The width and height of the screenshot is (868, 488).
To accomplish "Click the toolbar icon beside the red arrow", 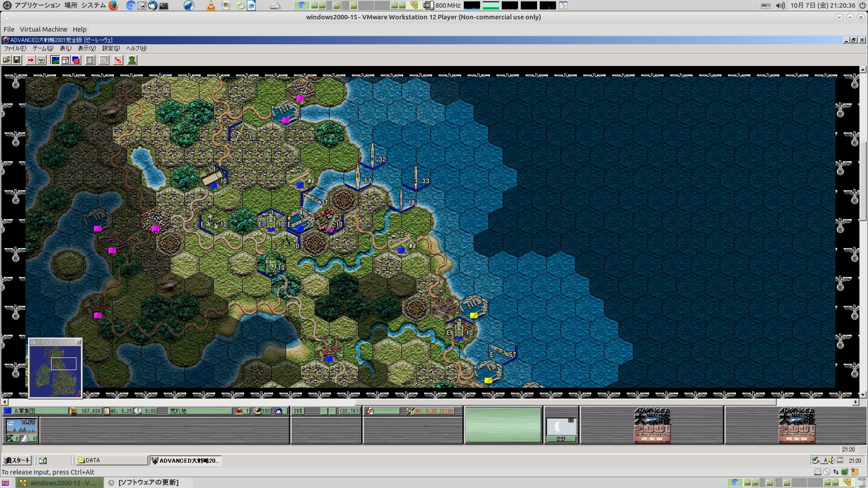I will tap(41, 60).
